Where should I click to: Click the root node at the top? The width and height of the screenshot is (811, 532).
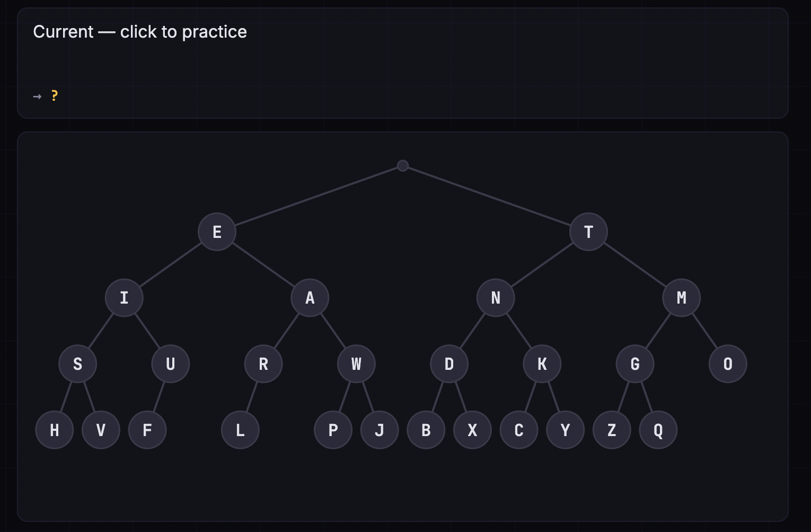[x=403, y=166]
